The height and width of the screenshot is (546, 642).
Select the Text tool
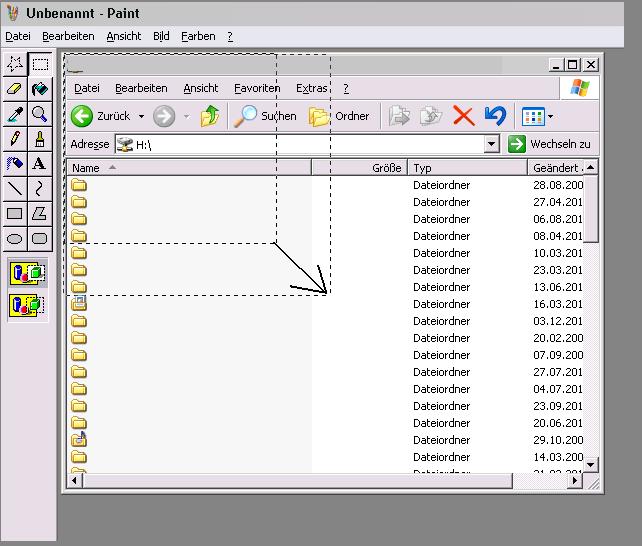(40, 163)
